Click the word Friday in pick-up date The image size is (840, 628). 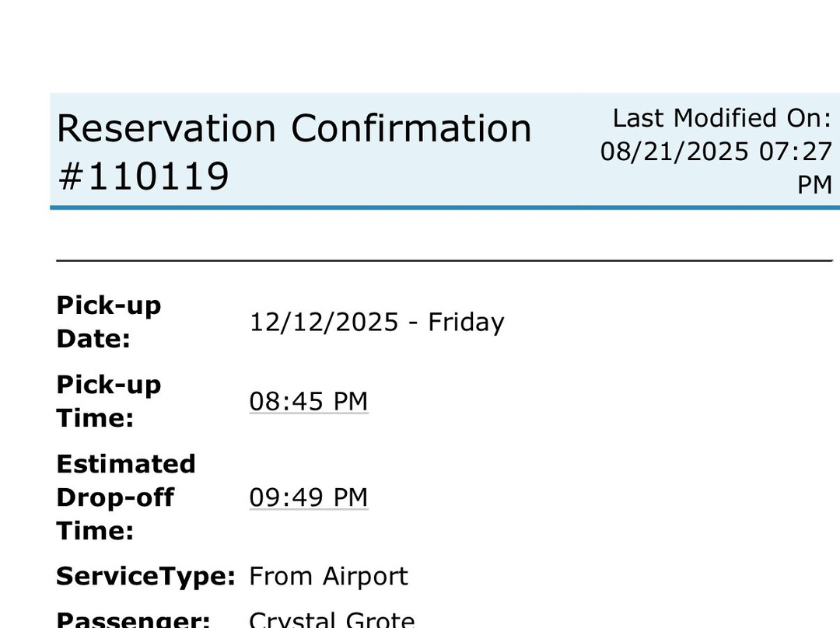tap(466, 322)
